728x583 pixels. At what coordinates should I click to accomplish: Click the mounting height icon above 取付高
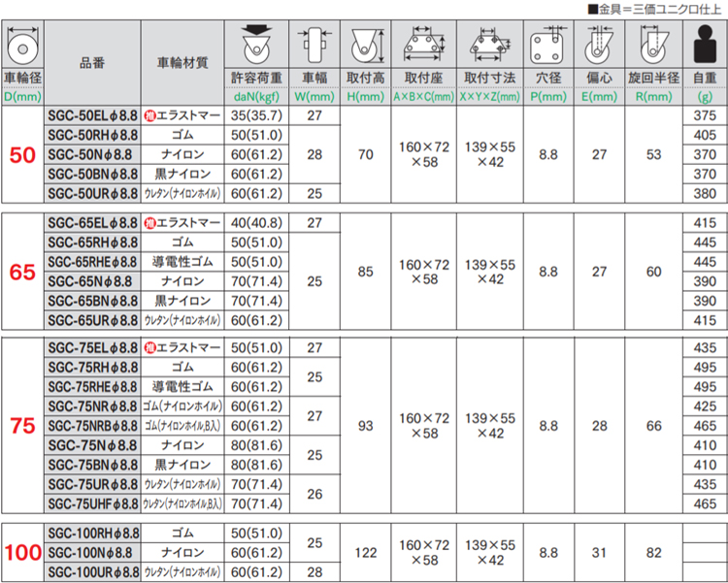365,45
